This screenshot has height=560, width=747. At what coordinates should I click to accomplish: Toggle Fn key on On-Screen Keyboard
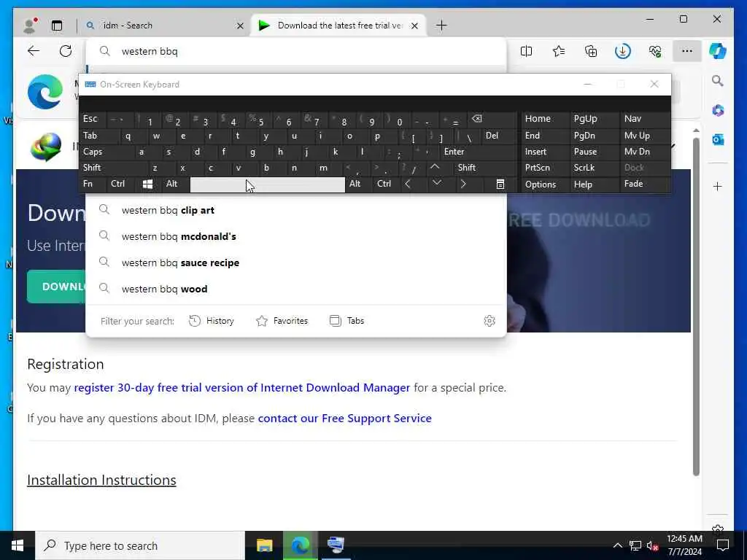pyautogui.click(x=93, y=184)
